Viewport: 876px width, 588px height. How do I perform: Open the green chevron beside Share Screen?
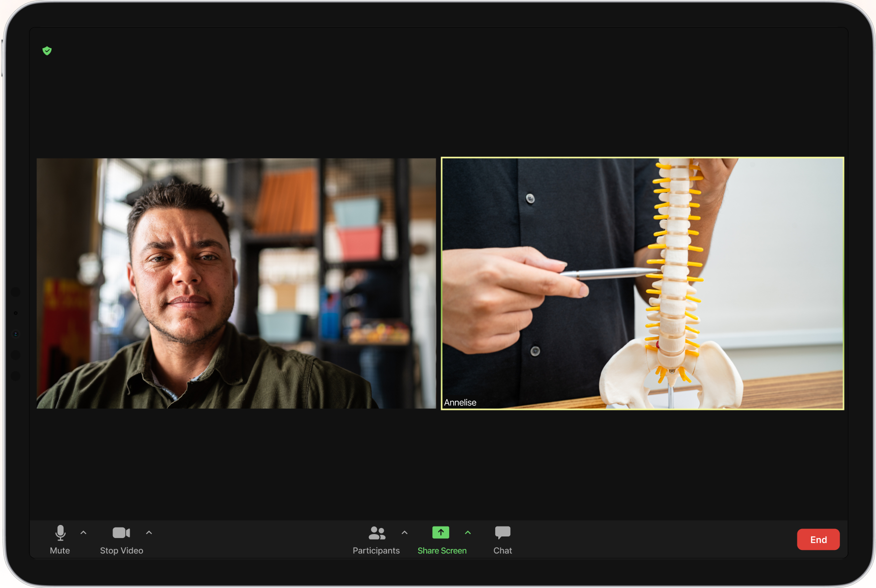click(468, 533)
